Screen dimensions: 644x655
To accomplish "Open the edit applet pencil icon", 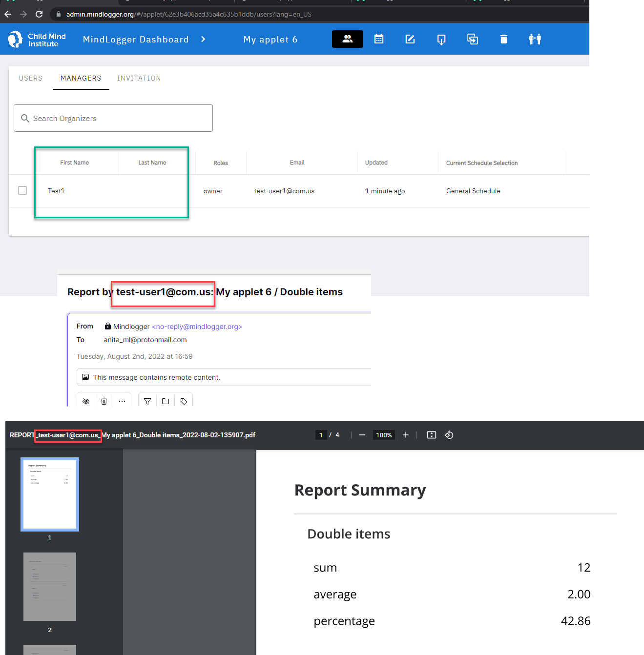I will (410, 39).
